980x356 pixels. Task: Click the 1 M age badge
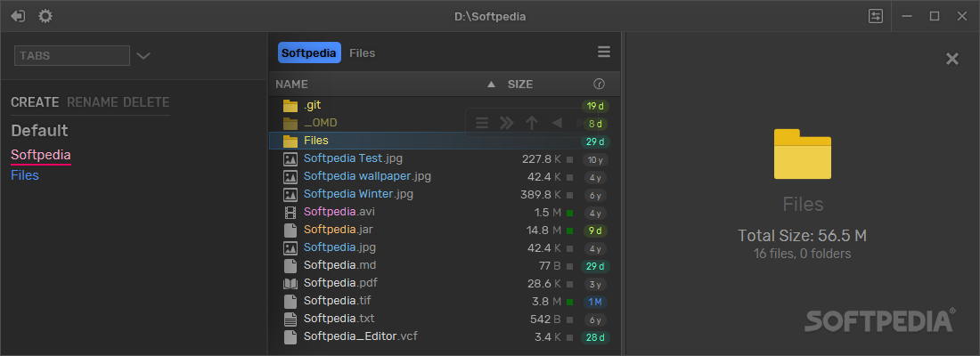click(595, 302)
